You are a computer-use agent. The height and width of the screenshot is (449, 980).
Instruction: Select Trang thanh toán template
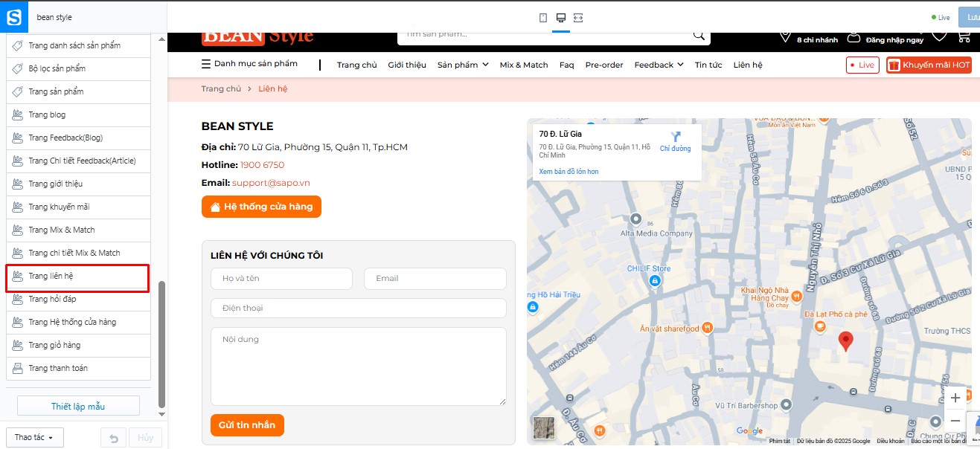coord(78,368)
